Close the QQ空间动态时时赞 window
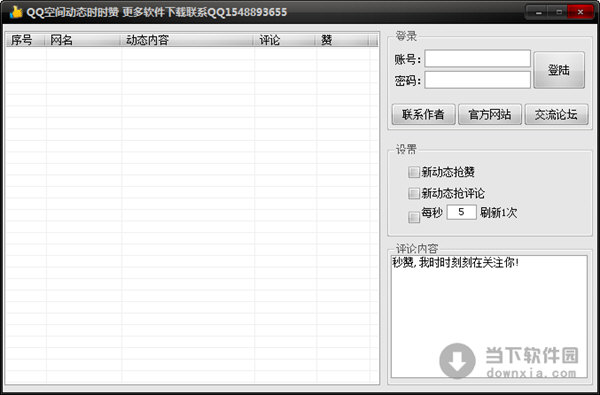The width and height of the screenshot is (600, 395). point(580,12)
